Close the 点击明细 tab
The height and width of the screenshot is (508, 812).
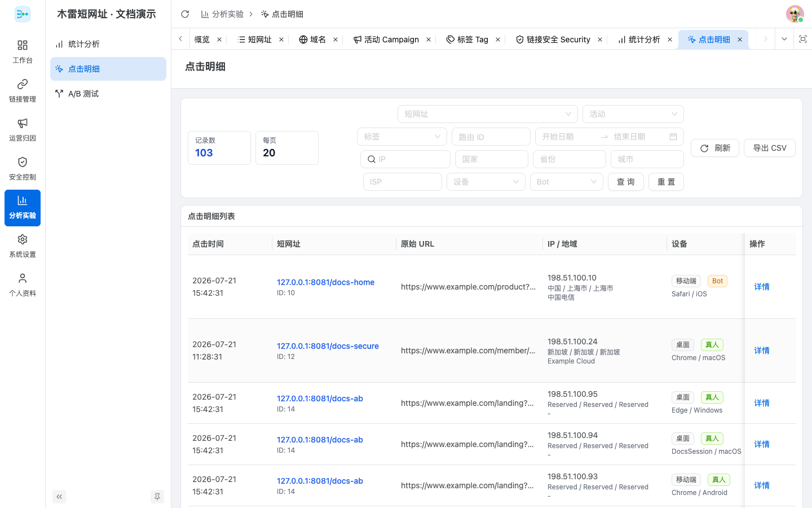coord(740,40)
